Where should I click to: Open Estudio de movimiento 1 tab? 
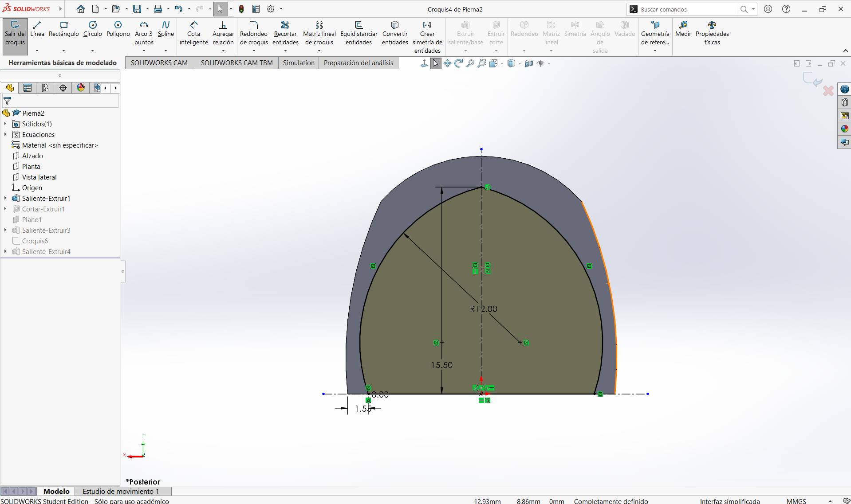[x=120, y=491]
